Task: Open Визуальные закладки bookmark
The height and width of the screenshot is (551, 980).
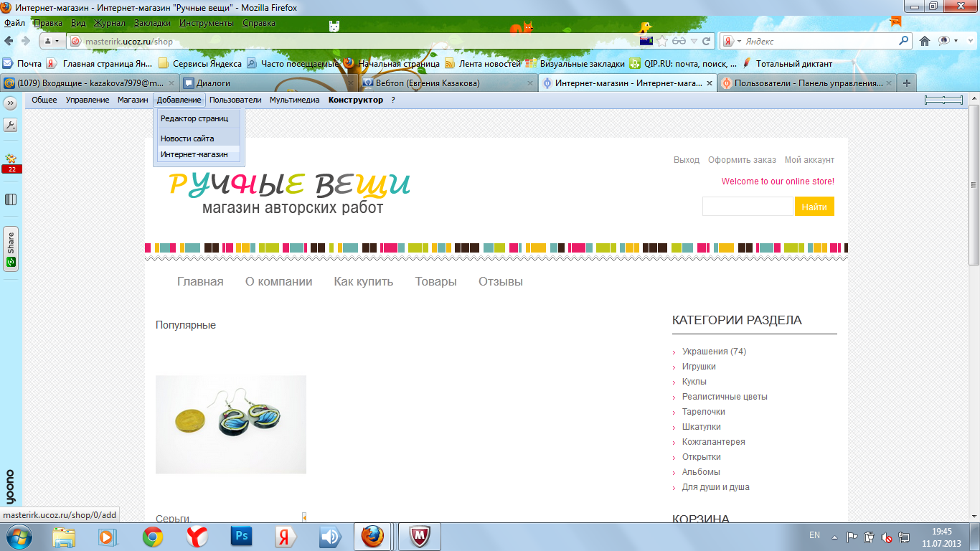Action: click(x=575, y=63)
